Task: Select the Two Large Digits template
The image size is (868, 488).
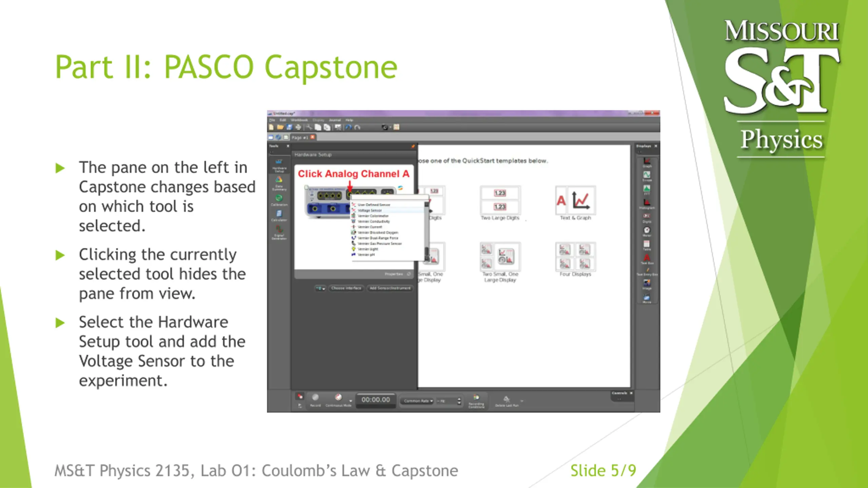Action: 500,203
